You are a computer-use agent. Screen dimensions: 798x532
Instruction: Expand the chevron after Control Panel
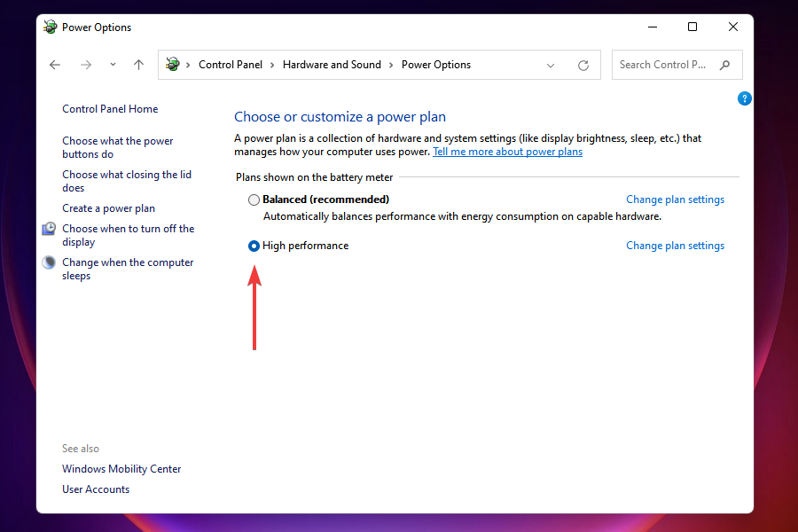click(272, 65)
